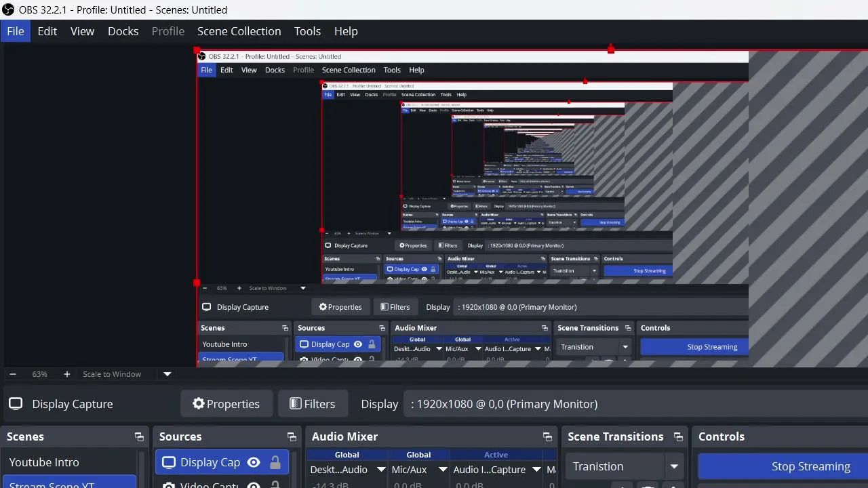Select the Display Cap source row
The width and height of the screenshot is (868, 488).
222,462
